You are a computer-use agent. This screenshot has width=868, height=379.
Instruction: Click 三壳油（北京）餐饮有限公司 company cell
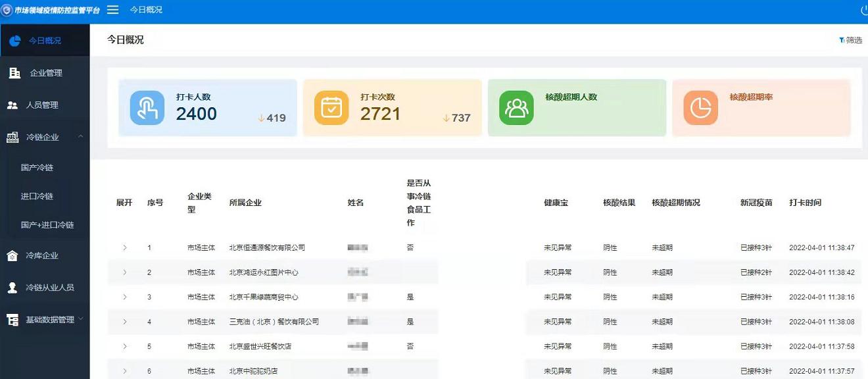(274, 322)
